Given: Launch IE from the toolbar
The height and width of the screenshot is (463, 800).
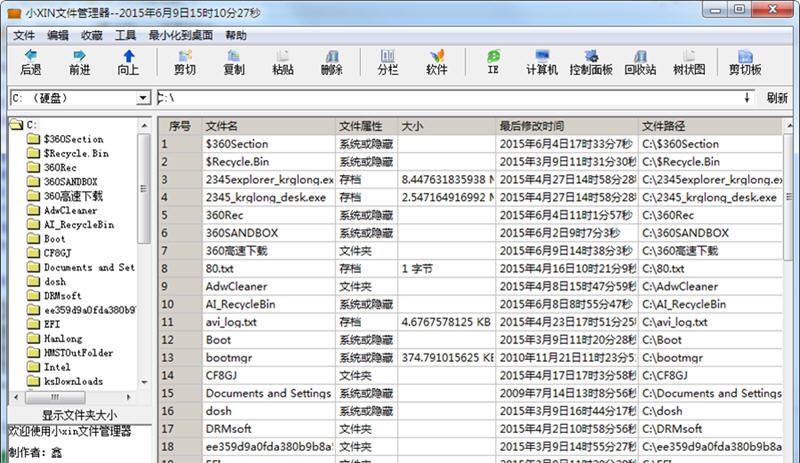Looking at the screenshot, I should coord(493,55).
